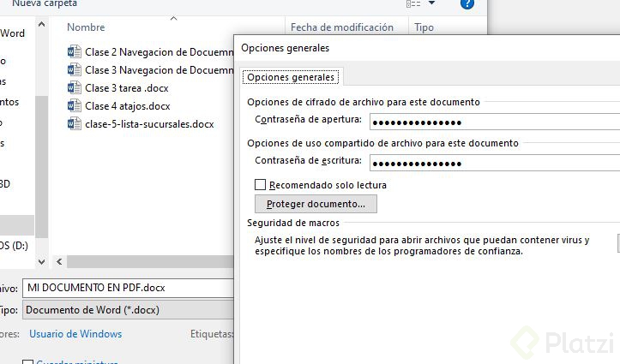Screen dimensions: 620x364
Task: Sort files by the Nombre column header
Action: [86, 27]
